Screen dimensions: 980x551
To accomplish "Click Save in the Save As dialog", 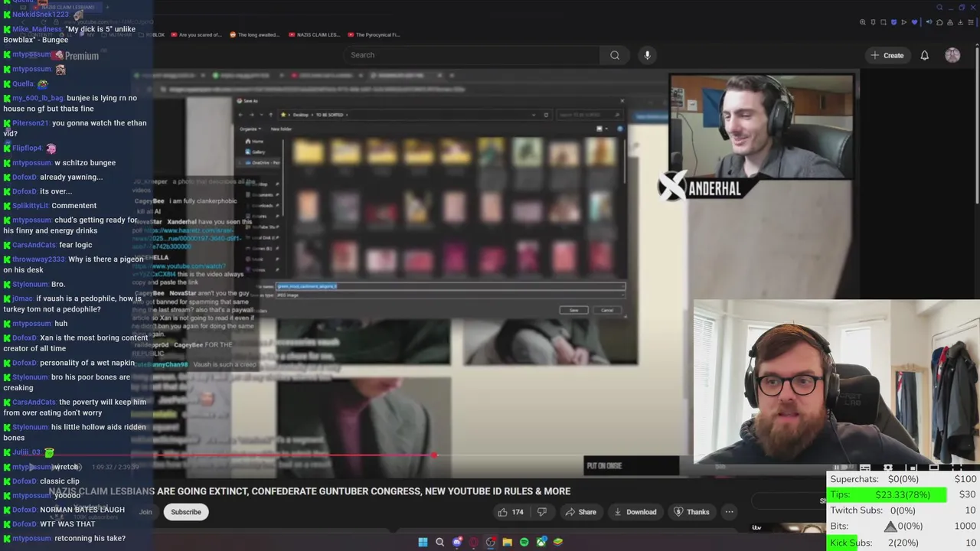I will tap(573, 310).
